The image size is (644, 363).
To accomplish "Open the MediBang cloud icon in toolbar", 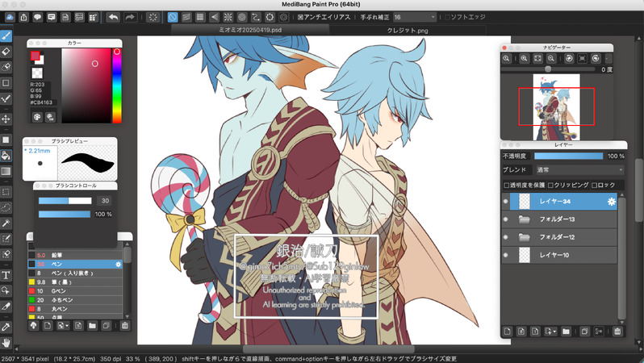I will point(10,17).
